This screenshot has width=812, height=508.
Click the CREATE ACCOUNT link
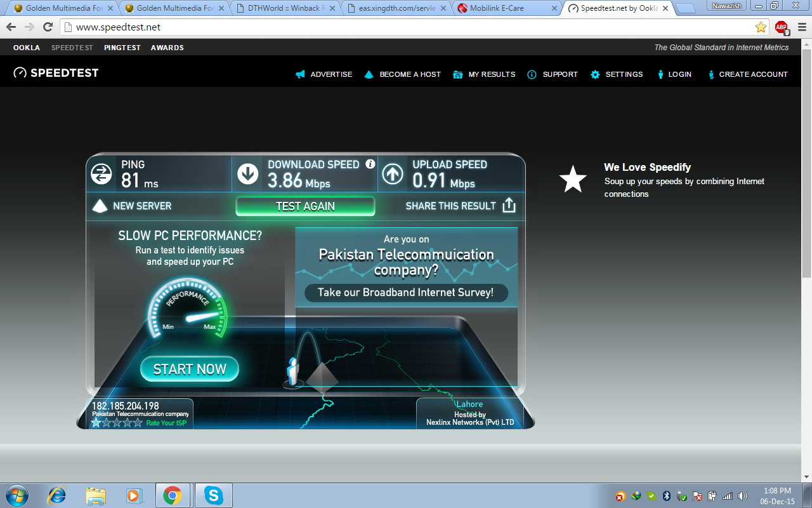click(x=753, y=74)
